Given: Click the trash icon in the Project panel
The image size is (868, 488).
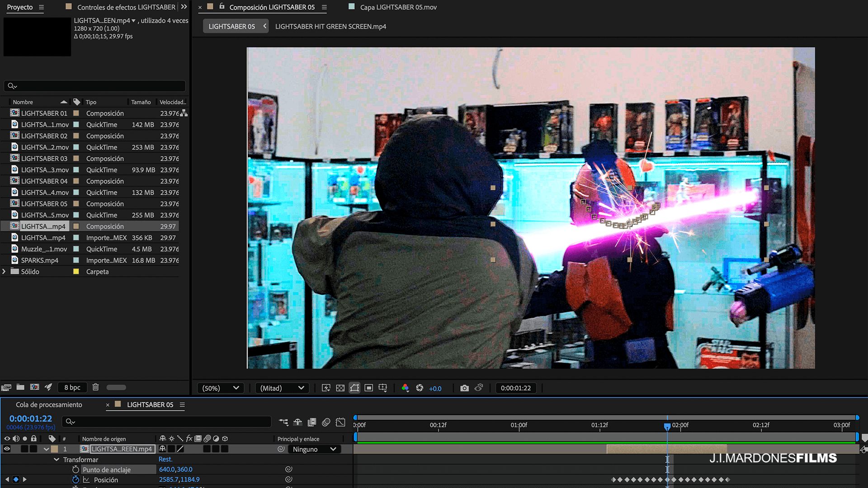Looking at the screenshot, I should (95, 387).
